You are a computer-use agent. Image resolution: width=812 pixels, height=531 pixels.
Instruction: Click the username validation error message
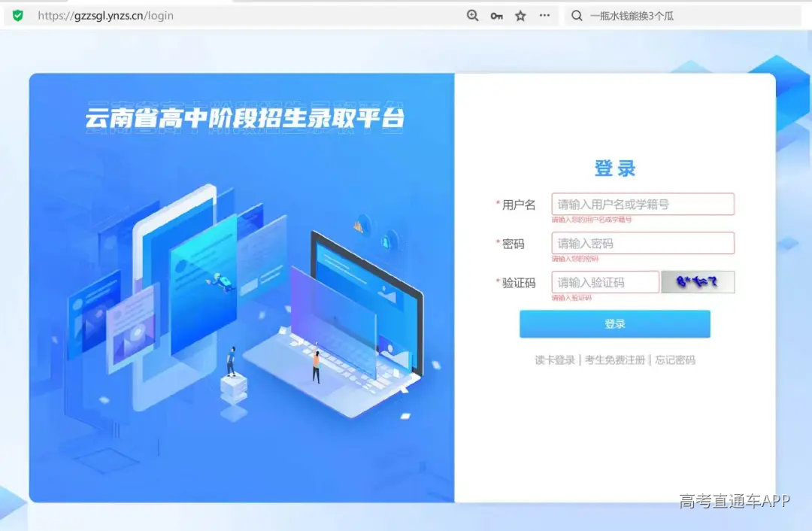[592, 220]
